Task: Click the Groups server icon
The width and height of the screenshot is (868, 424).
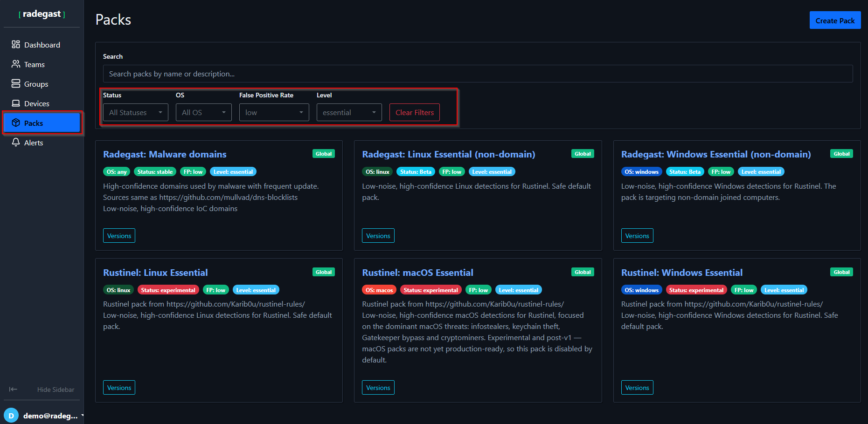Action: (16, 83)
